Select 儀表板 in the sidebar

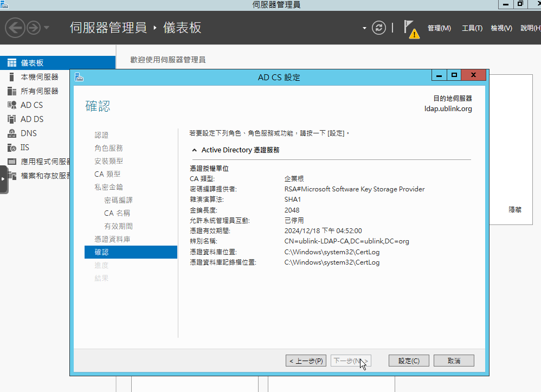pos(57,63)
